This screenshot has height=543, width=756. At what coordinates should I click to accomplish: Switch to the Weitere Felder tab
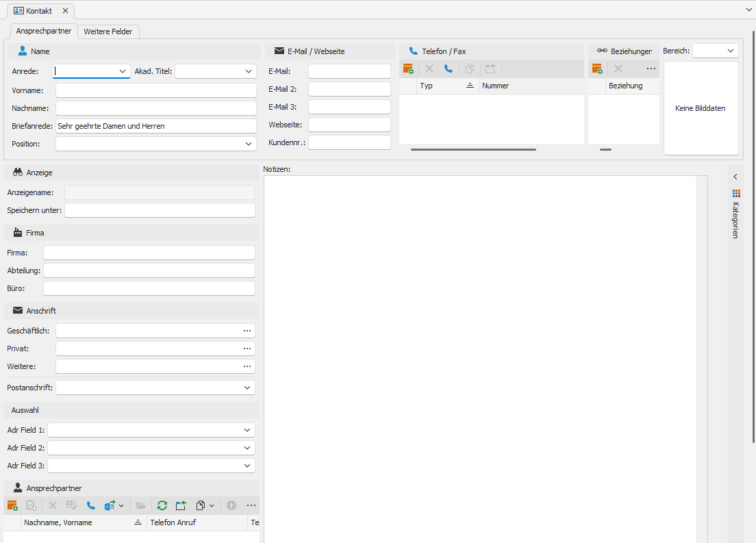click(108, 31)
